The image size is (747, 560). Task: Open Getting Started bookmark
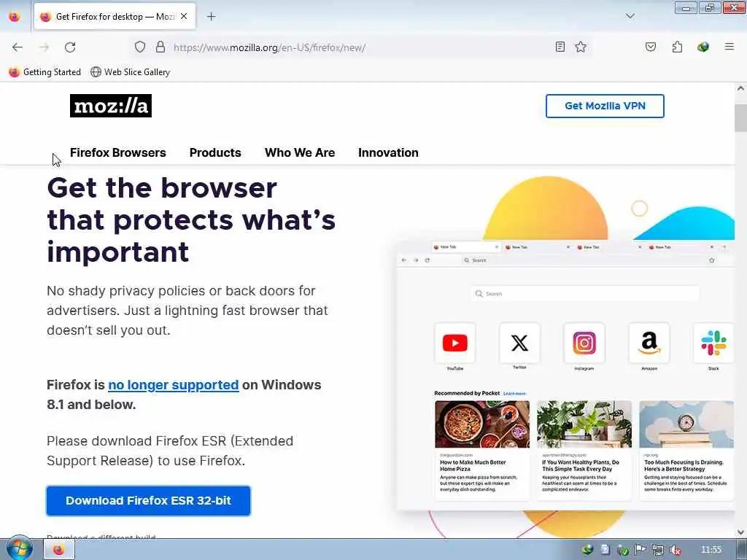tap(45, 72)
